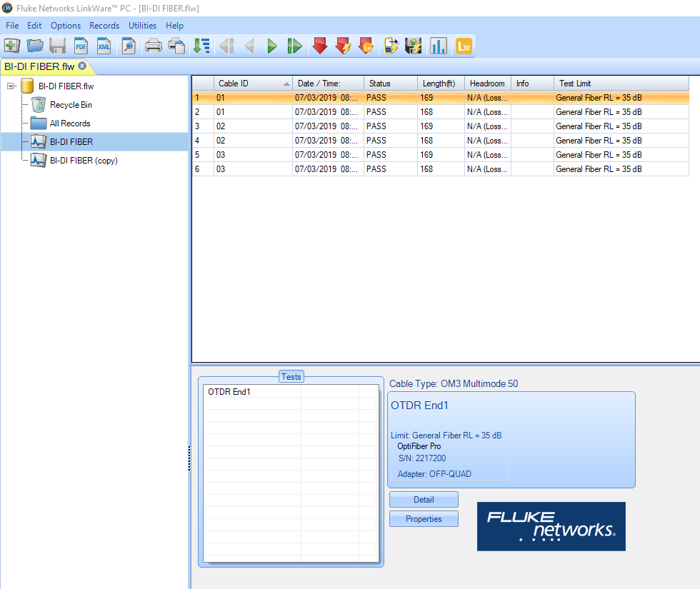Screen dimensions: 700x589
Task: Open the File menu
Action: click(12, 26)
